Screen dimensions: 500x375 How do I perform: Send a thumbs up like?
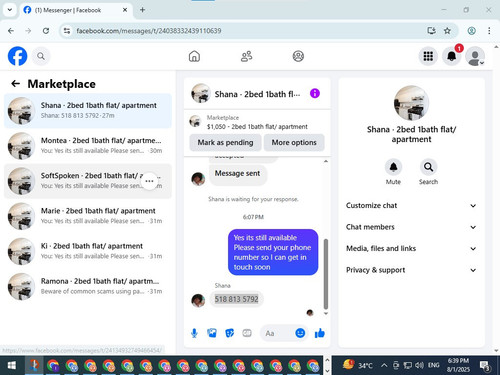(x=320, y=333)
